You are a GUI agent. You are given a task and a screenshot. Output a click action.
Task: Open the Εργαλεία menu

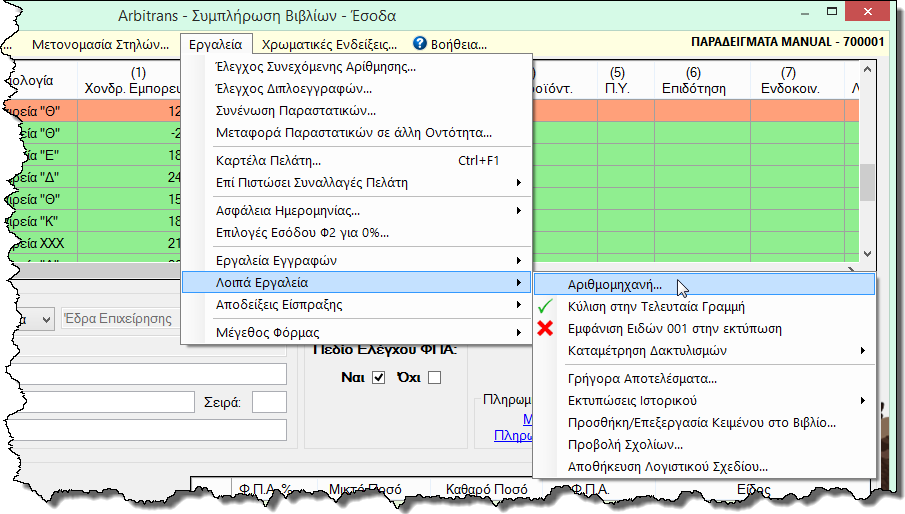tap(216, 44)
